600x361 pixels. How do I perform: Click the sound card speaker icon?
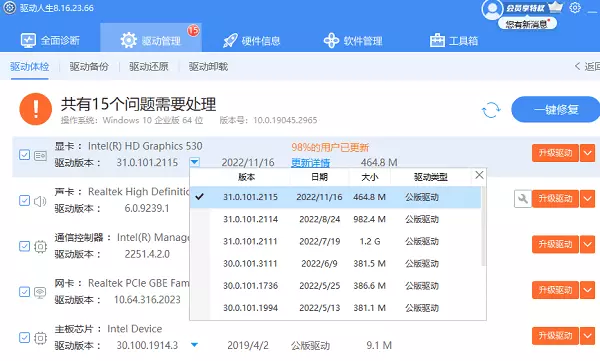40,201
